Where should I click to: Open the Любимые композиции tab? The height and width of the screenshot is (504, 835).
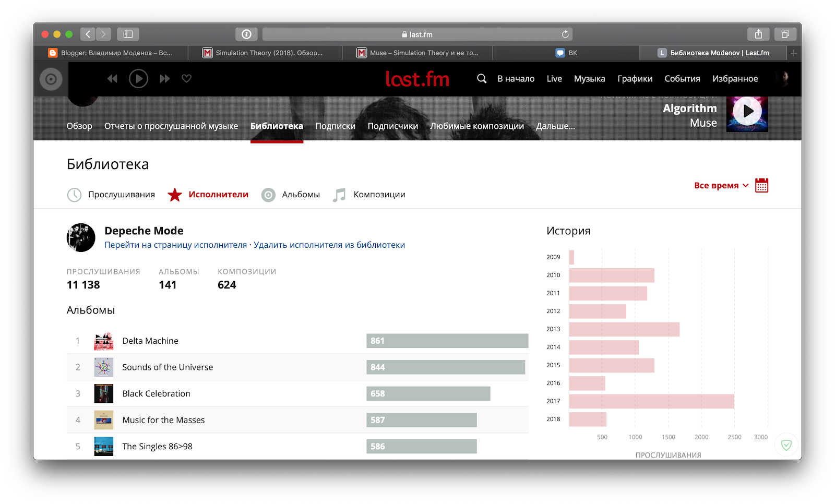pyautogui.click(x=477, y=126)
